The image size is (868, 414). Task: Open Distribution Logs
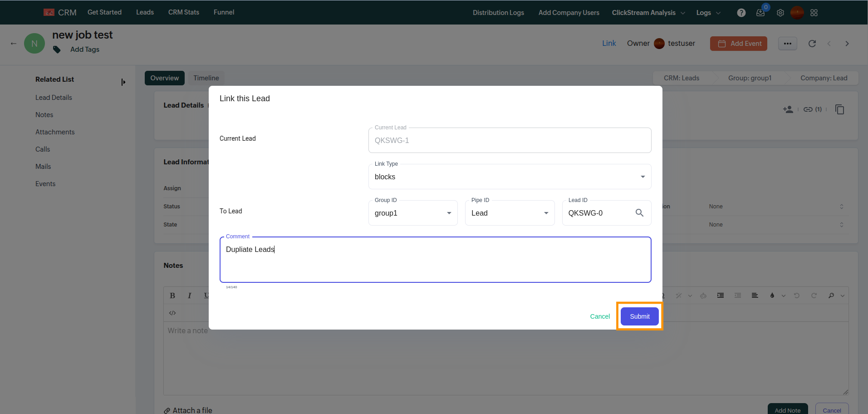498,13
